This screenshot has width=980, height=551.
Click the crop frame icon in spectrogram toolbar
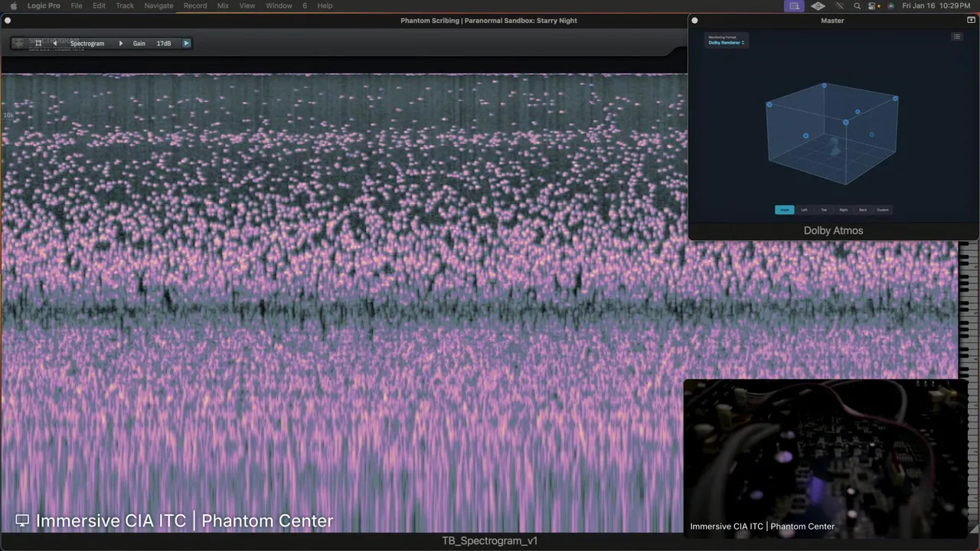38,44
